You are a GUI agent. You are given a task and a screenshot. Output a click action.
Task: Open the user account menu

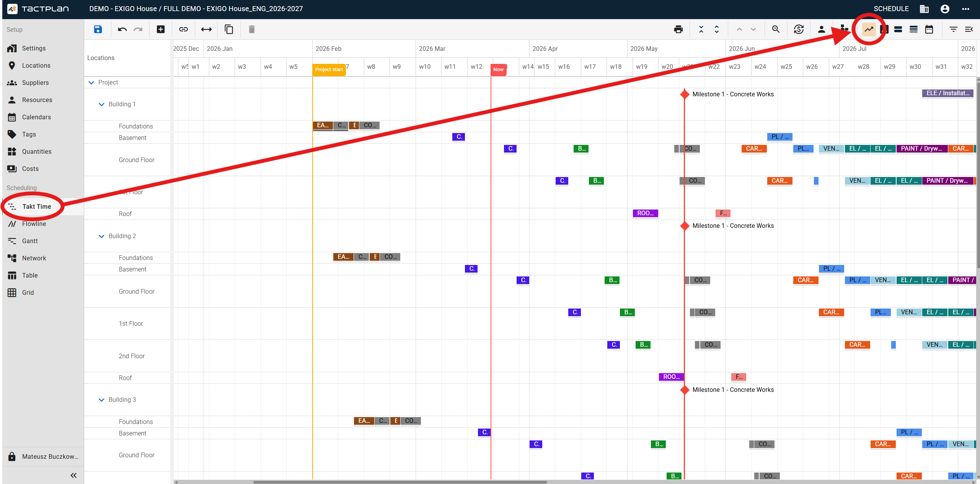click(x=945, y=9)
